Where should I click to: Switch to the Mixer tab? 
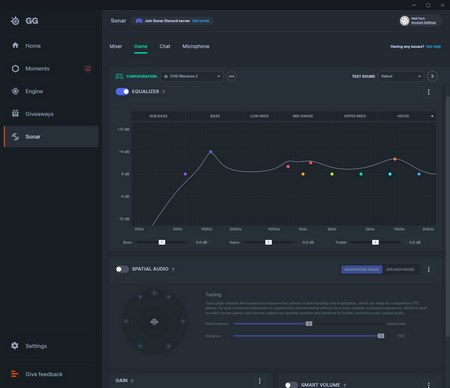click(116, 46)
